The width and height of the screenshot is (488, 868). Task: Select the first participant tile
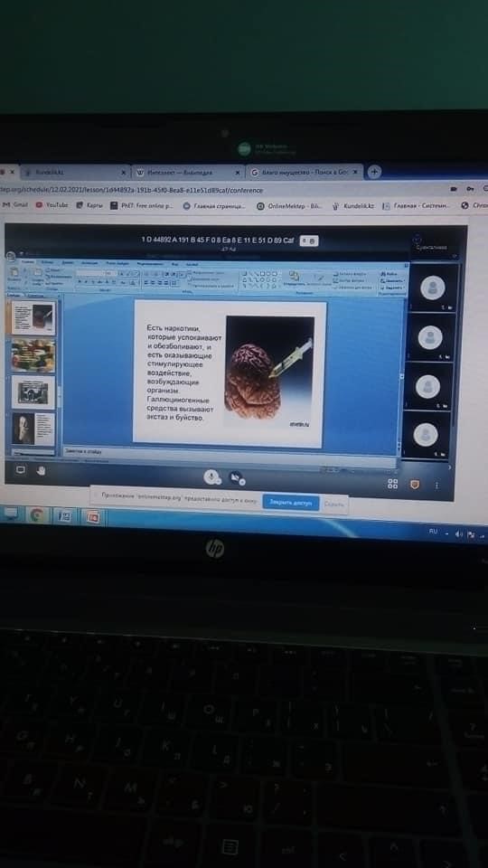pos(432,288)
